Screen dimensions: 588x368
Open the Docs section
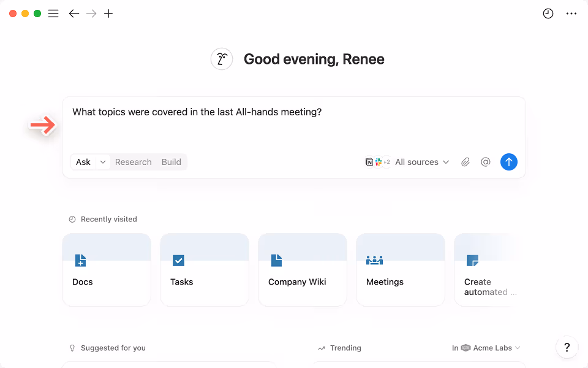coord(107,270)
